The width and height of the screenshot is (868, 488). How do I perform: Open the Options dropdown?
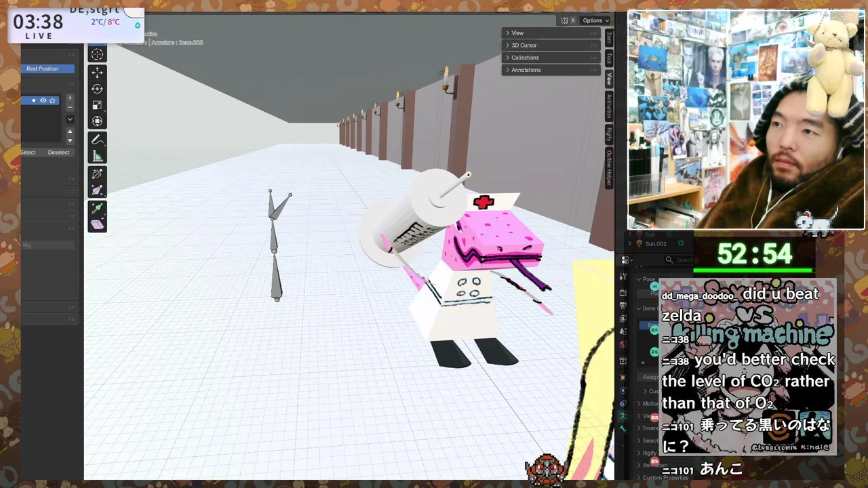(595, 20)
